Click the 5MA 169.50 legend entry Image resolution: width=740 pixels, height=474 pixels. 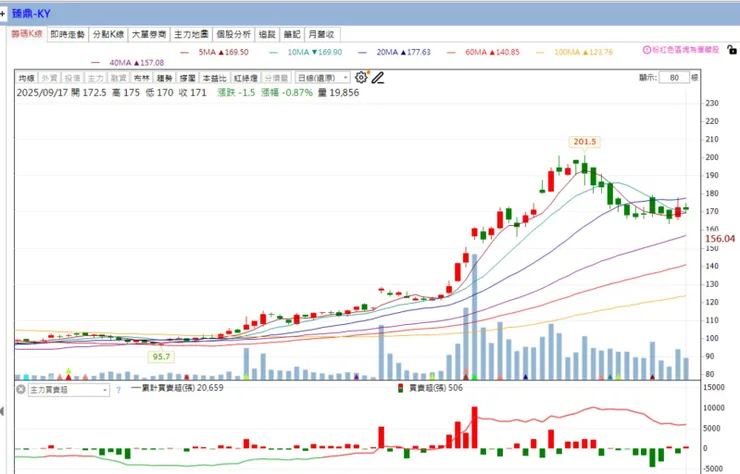point(215,52)
